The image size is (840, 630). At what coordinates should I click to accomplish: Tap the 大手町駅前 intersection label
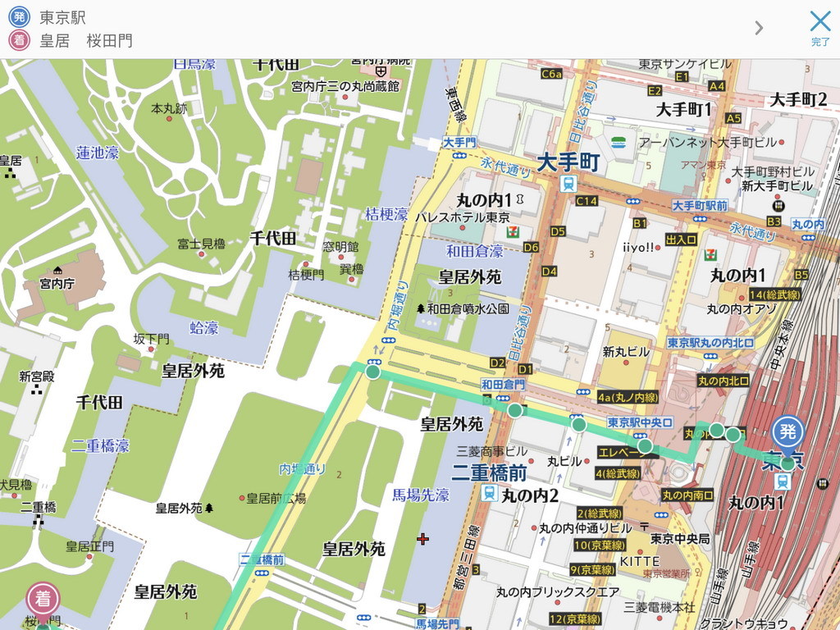point(701,206)
